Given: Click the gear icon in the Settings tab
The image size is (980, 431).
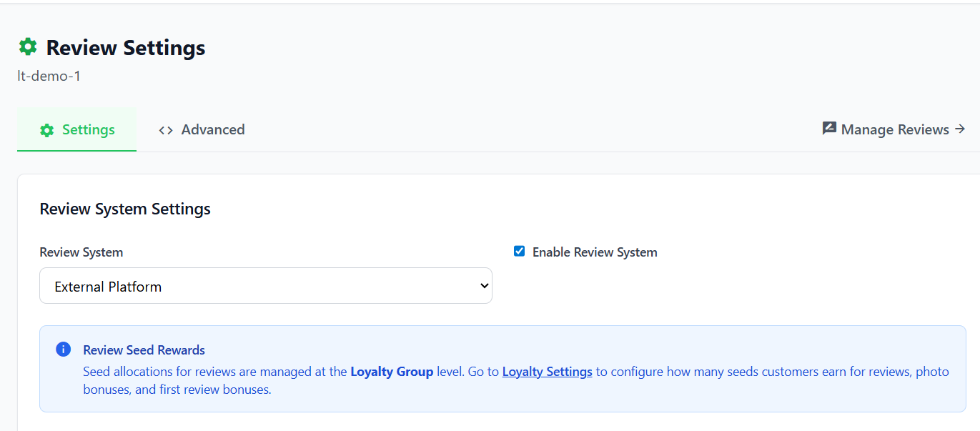Looking at the screenshot, I should 47,130.
